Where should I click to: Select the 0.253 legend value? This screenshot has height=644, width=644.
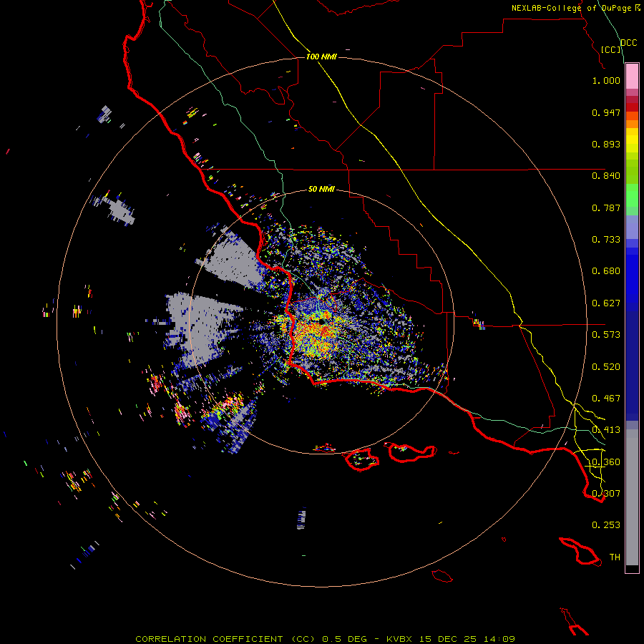(x=606, y=525)
